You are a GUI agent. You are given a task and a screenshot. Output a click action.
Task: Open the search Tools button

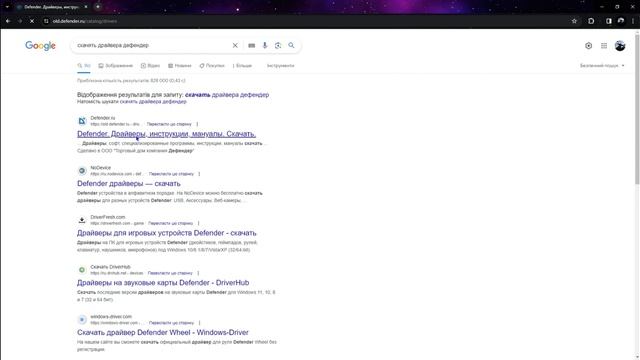pyautogui.click(x=280, y=66)
